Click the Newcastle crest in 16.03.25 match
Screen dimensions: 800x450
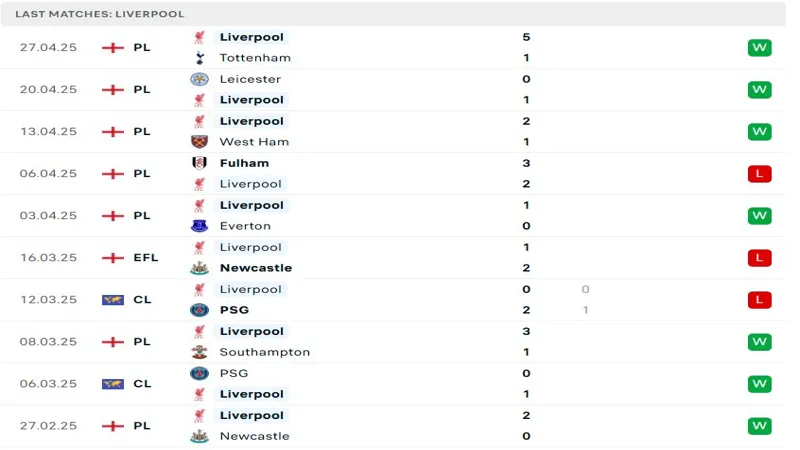click(199, 268)
